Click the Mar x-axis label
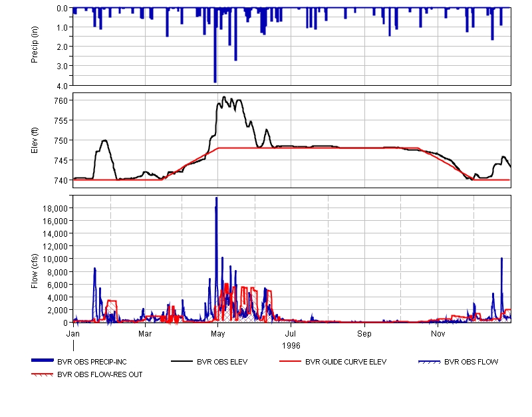Viewport: 532px width, 417px height. (x=145, y=333)
